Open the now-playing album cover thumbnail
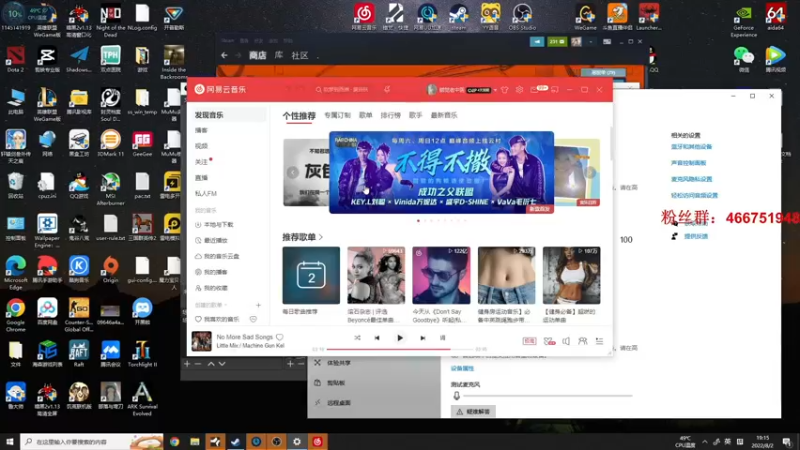800x450 pixels. pyautogui.click(x=202, y=341)
